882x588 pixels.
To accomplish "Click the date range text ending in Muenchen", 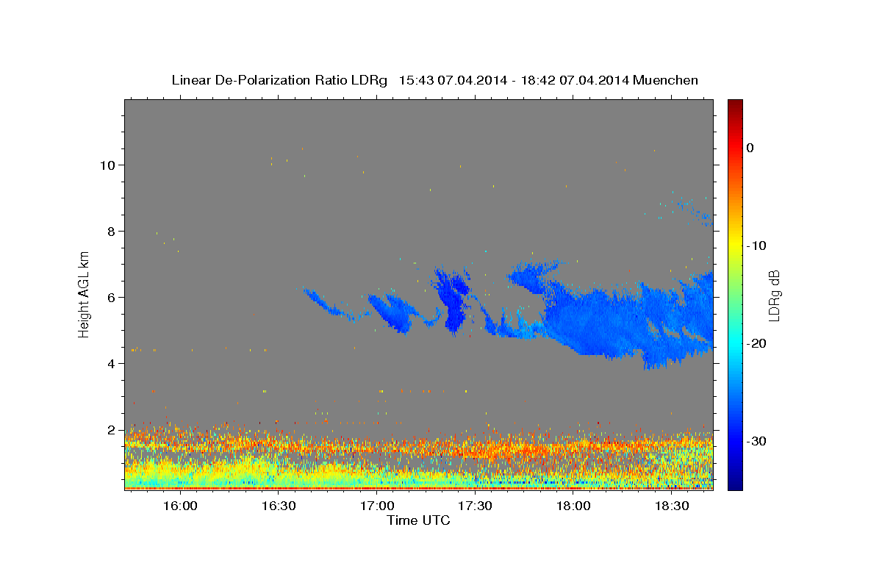I will [548, 80].
